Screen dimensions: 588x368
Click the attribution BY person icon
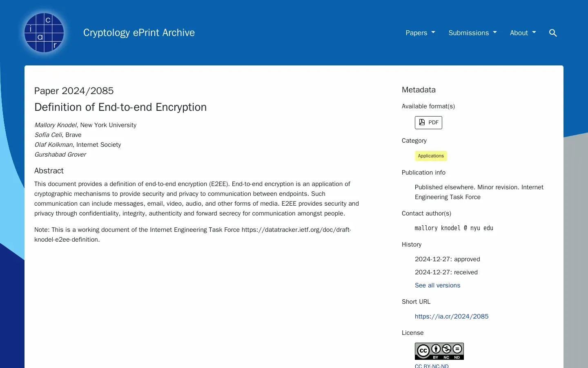coord(436,349)
